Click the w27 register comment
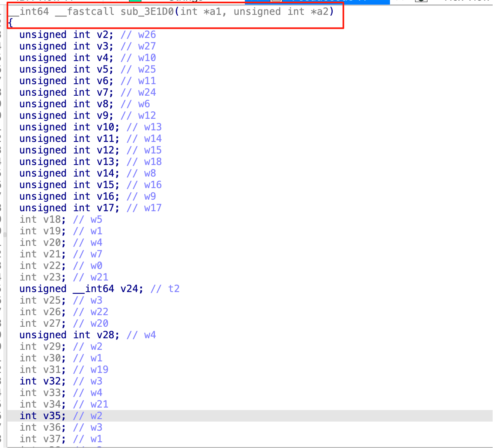 (147, 46)
